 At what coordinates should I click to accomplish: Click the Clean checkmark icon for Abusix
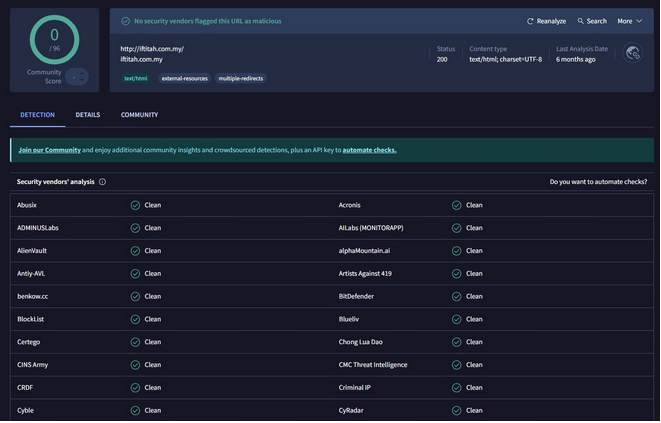coord(135,205)
